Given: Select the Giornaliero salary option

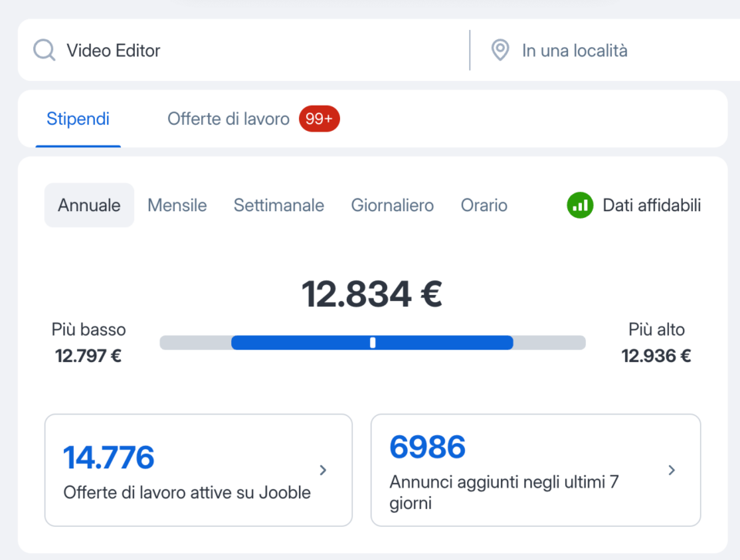Looking at the screenshot, I should click(x=392, y=206).
